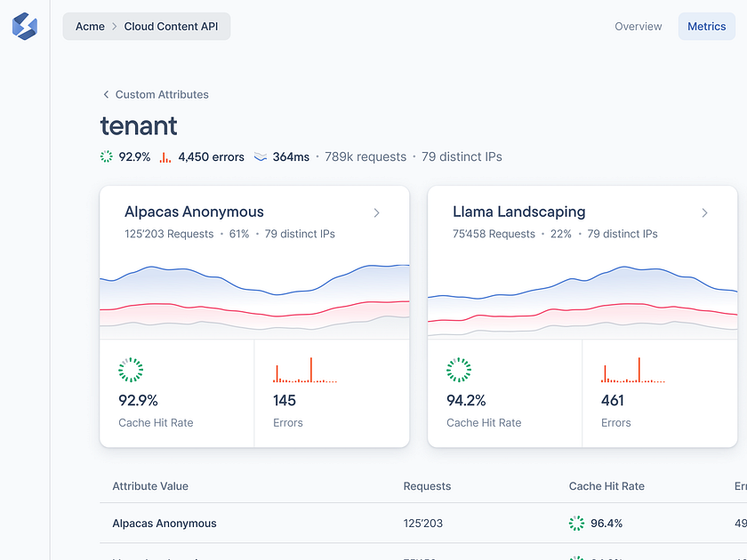Click the back arrow icon before Custom Attributes

(105, 94)
